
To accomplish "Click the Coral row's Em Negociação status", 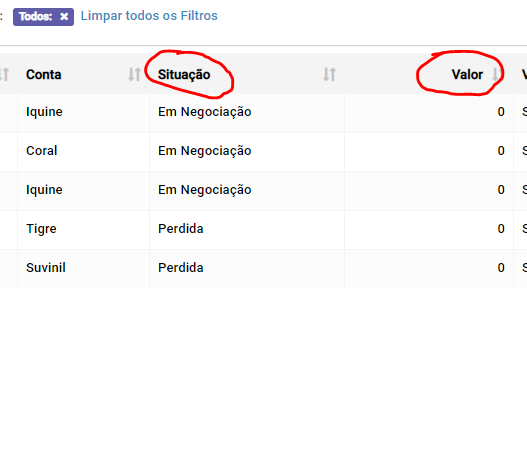I will (205, 151).
